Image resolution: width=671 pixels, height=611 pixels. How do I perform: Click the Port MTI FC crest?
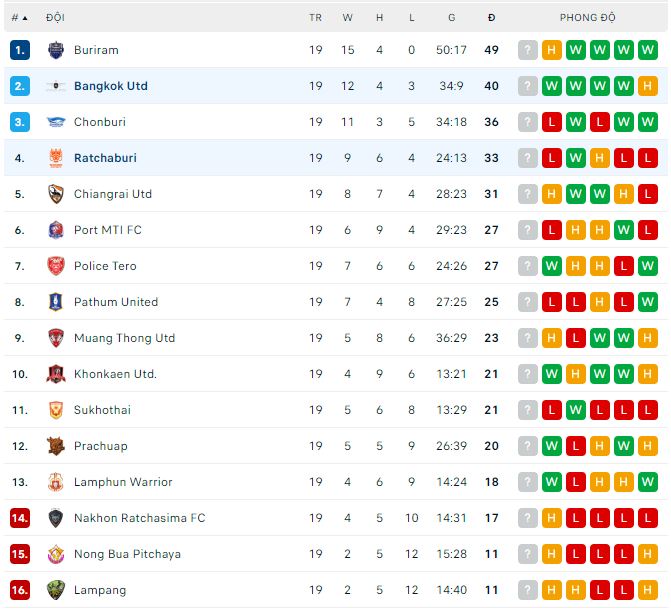point(55,230)
